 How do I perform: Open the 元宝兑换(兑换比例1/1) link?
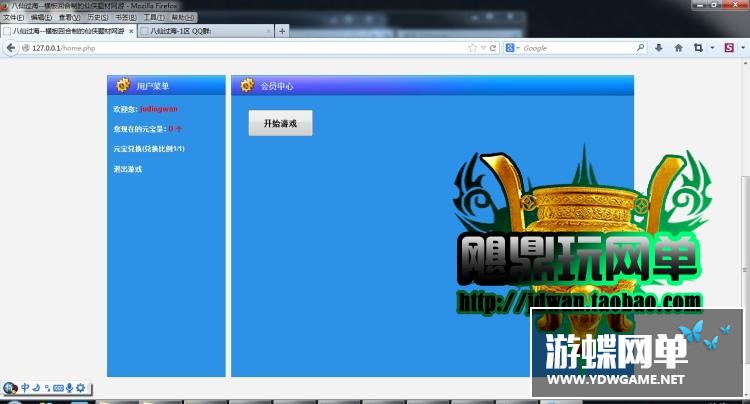point(149,149)
